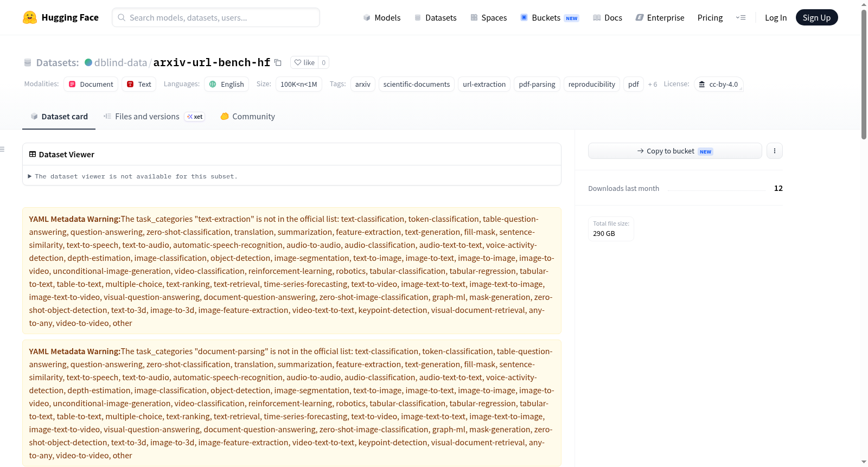Click the Dataset Viewer table icon

33,154
